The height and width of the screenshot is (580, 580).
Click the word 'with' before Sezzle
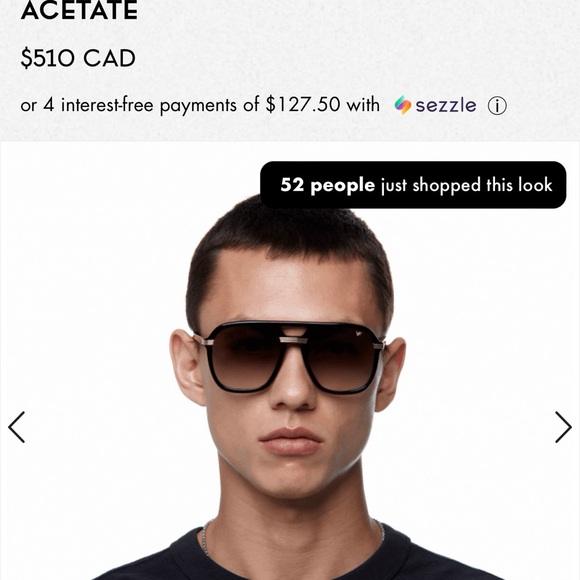pos(363,104)
